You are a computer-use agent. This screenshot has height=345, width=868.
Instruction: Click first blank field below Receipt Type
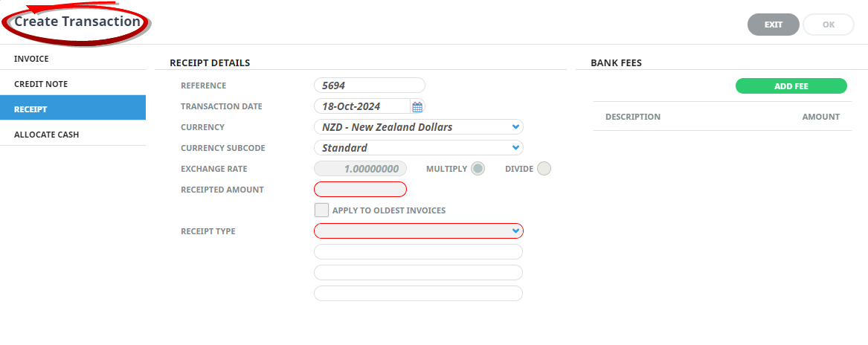click(x=418, y=252)
